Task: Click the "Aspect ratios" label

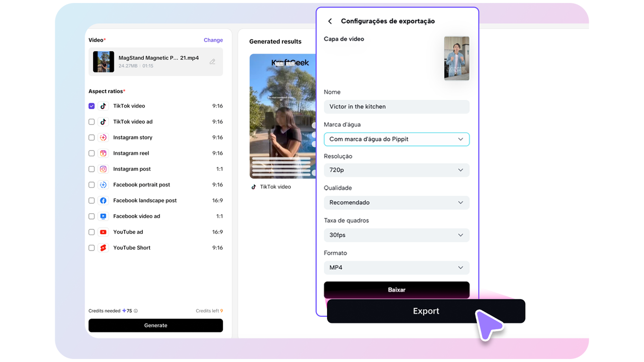Action: [x=106, y=92]
